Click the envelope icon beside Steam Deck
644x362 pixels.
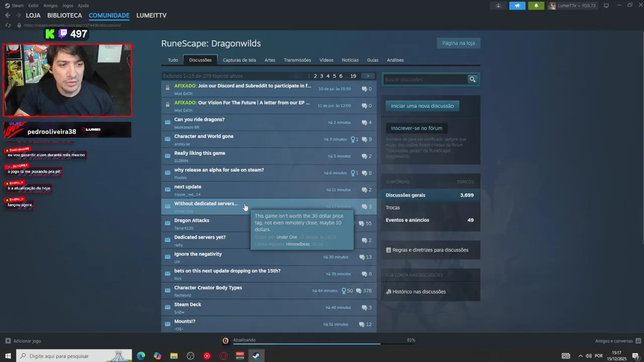pyautogui.click(x=168, y=308)
